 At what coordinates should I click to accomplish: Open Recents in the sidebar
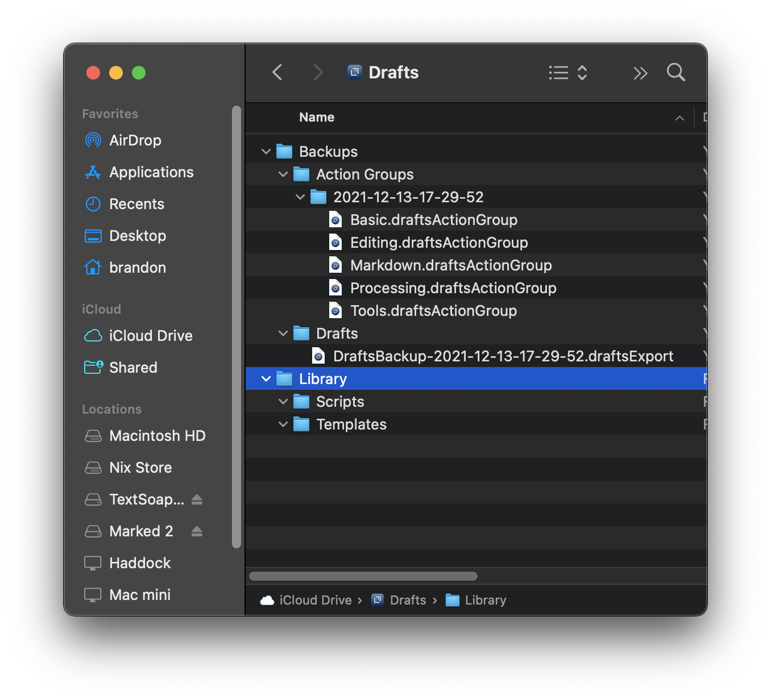coord(125,203)
